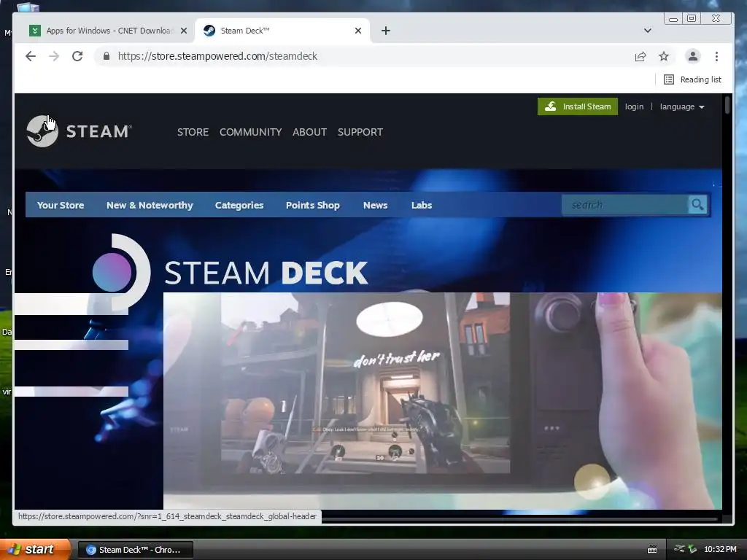This screenshot has width=747, height=560.
Task: Select Steam Deck Chrome taskbar button
Action: (x=135, y=550)
